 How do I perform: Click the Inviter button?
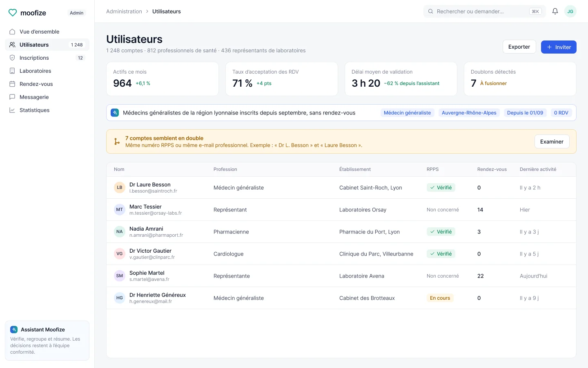click(x=559, y=47)
